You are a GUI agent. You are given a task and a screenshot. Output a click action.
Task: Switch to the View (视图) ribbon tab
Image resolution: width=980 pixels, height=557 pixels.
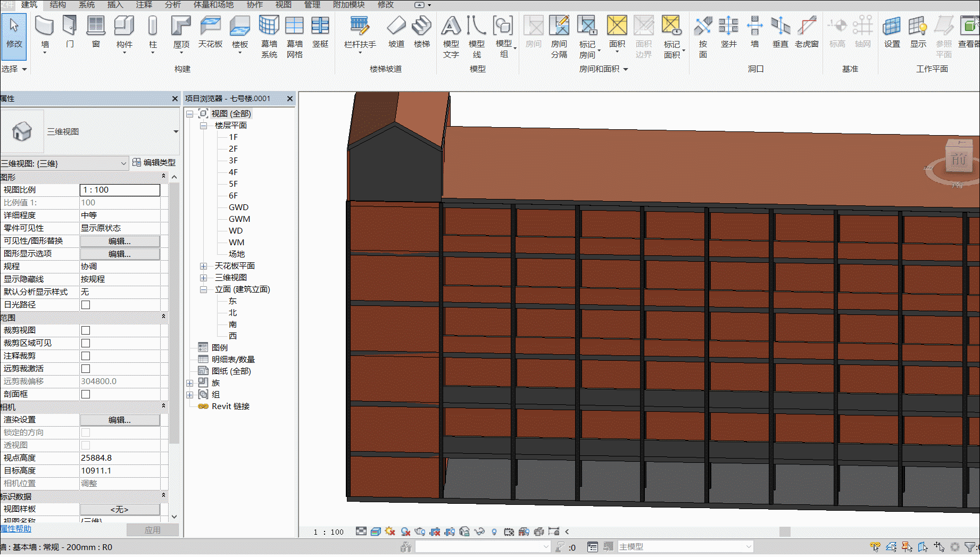[x=284, y=5]
